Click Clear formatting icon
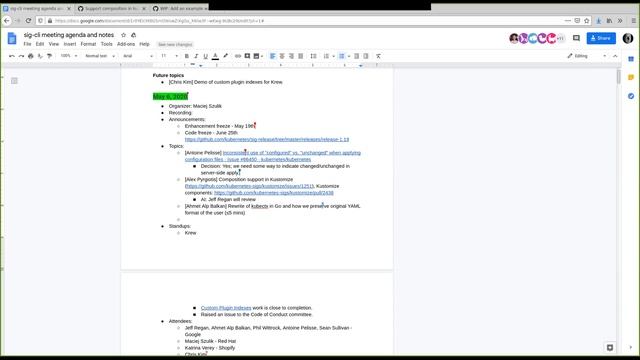Image resolution: width=640 pixels, height=360 pixels. coord(378,56)
